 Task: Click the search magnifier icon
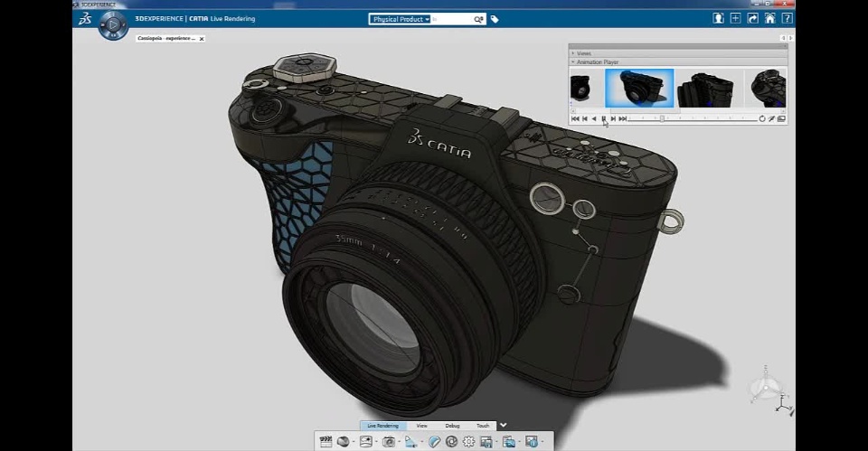click(478, 19)
